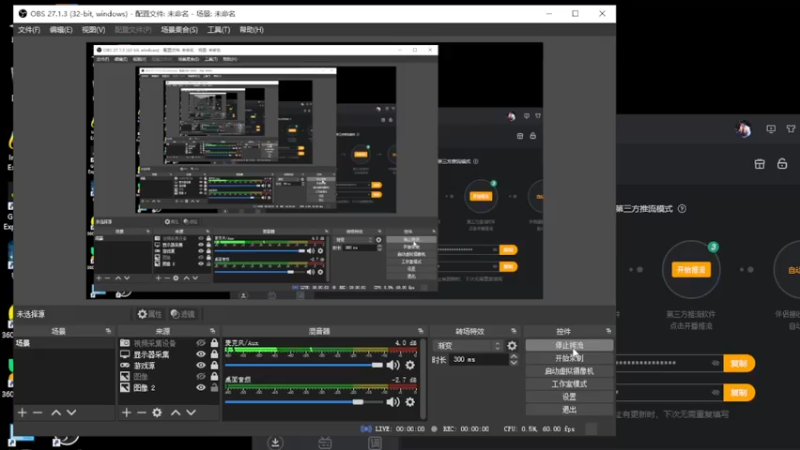
Task: Click screen monitor icon beside avatar
Action: pyautogui.click(x=771, y=129)
